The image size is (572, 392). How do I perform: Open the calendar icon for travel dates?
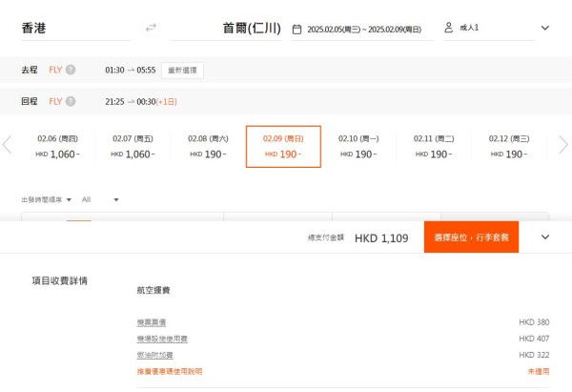point(296,30)
